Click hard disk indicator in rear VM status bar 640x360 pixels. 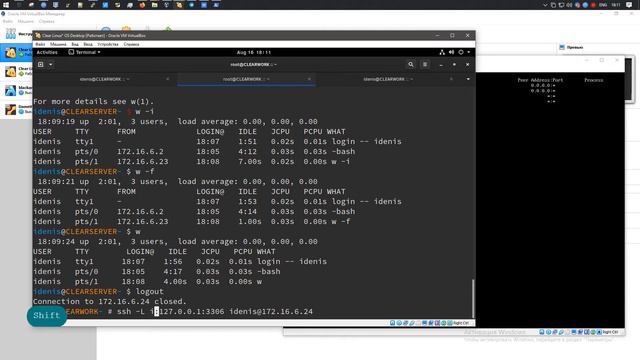542,332
